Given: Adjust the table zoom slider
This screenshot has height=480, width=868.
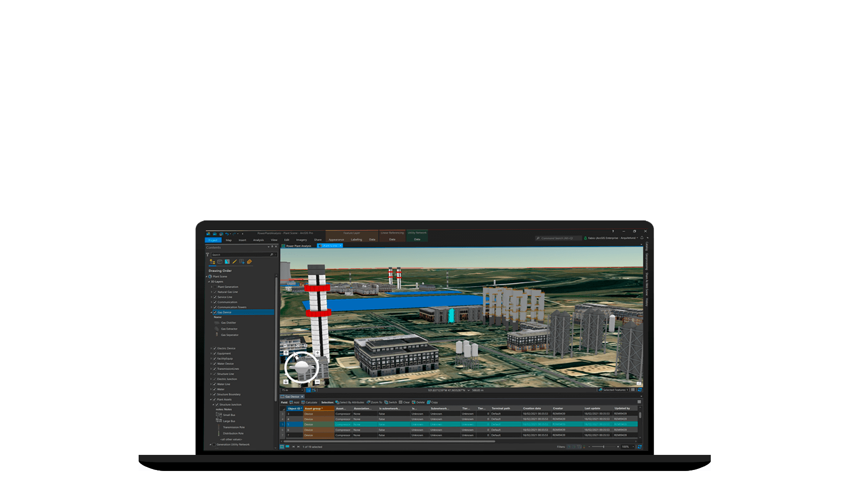Looking at the screenshot, I should (603, 447).
